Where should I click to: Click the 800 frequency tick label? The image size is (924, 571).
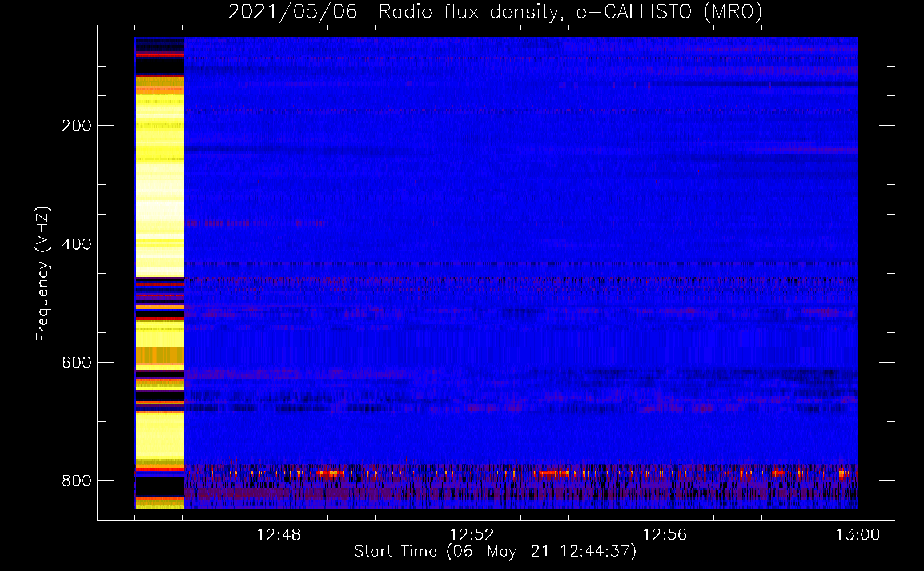pos(77,481)
